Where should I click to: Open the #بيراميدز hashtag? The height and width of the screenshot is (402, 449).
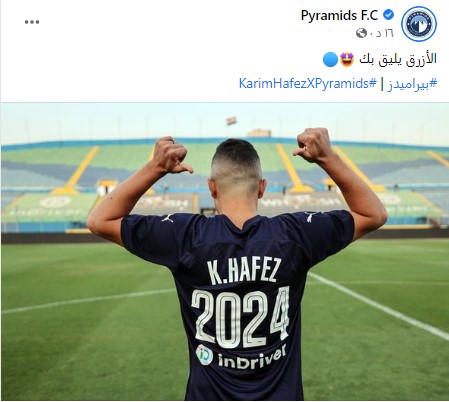(x=412, y=83)
